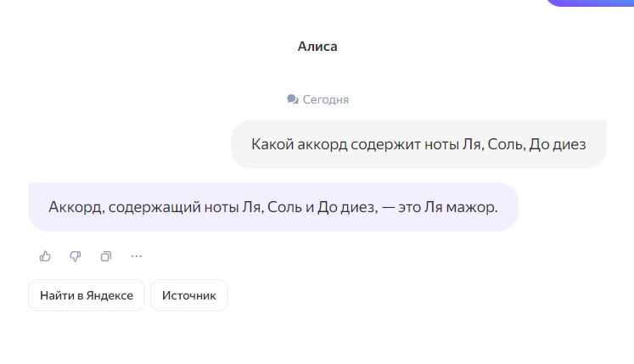Click the word 'аккорд' in user question
This screenshot has height=364, width=634.
[323, 145]
